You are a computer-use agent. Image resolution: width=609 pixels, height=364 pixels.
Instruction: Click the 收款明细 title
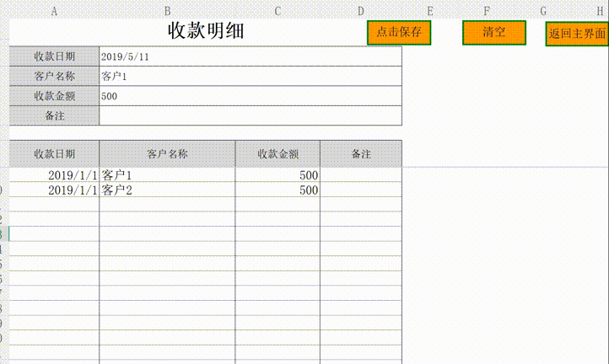pyautogui.click(x=206, y=30)
